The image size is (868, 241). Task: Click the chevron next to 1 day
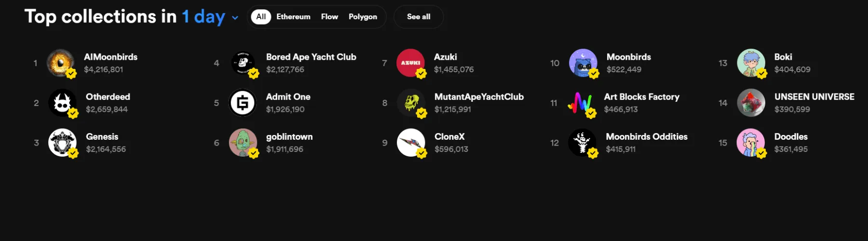point(235,18)
